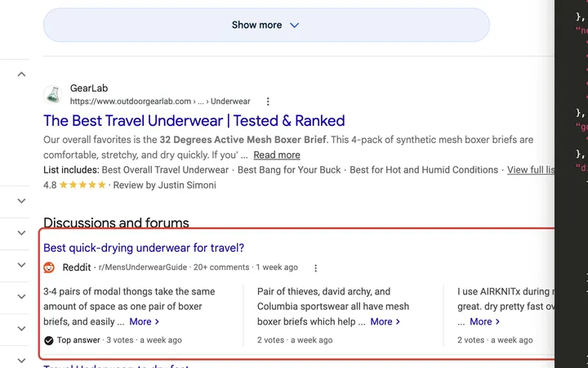This screenshot has width=588, height=368.
Task: Click More on the AIRKNITx answer
Action: (484, 321)
